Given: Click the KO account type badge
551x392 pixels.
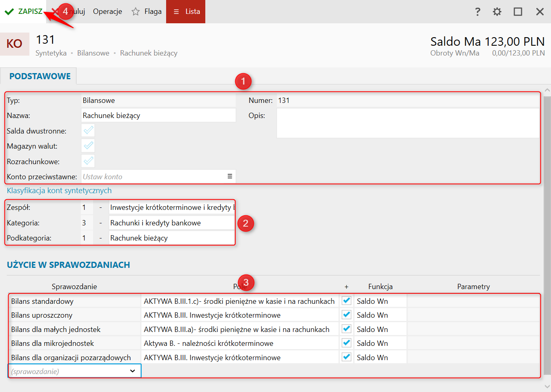Looking at the screenshot, I should pos(15,44).
